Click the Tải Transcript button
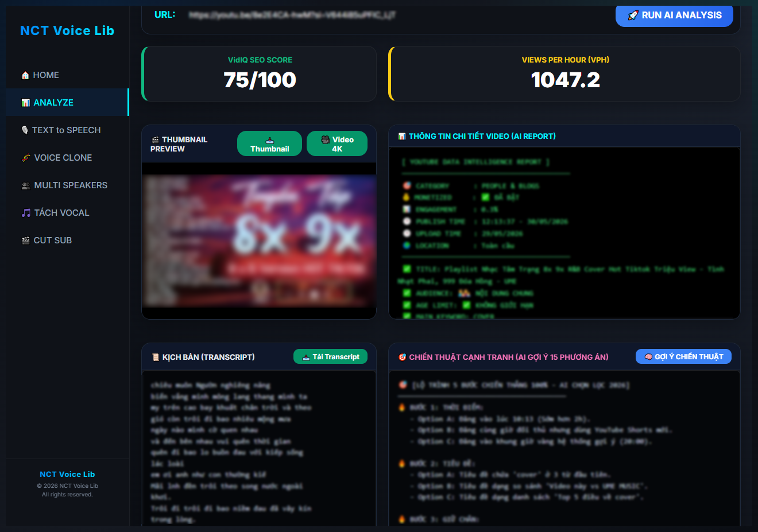The width and height of the screenshot is (758, 532). point(330,356)
